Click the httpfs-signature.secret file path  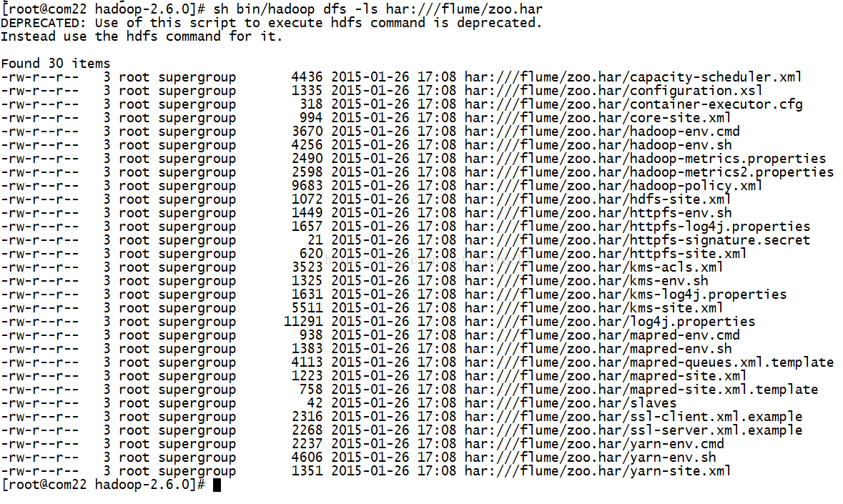tap(638, 240)
